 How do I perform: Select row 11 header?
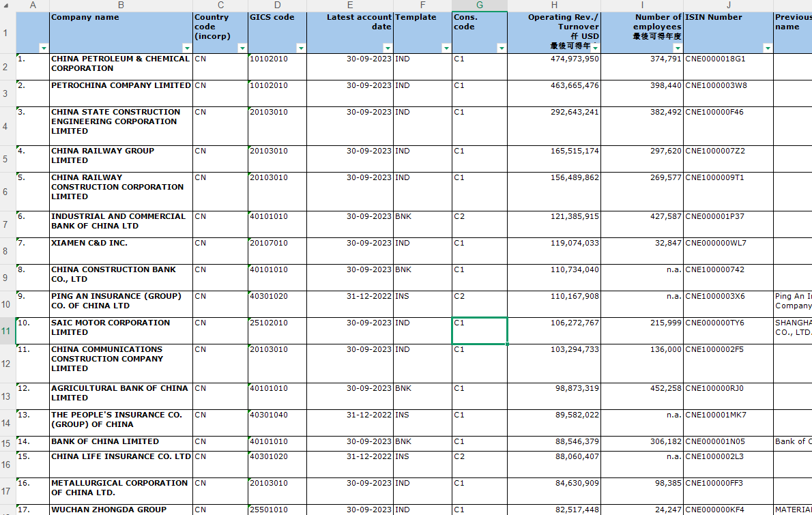[7, 331]
